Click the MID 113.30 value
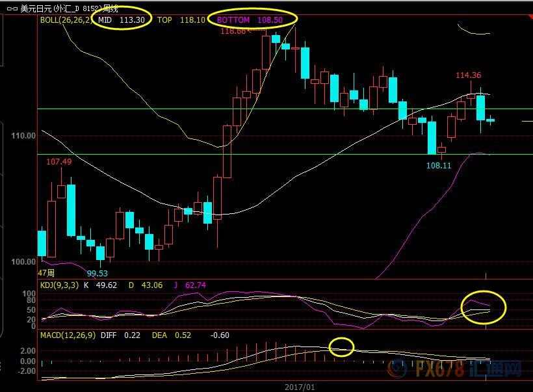Viewport: 533px width, 392px height. [x=122, y=20]
